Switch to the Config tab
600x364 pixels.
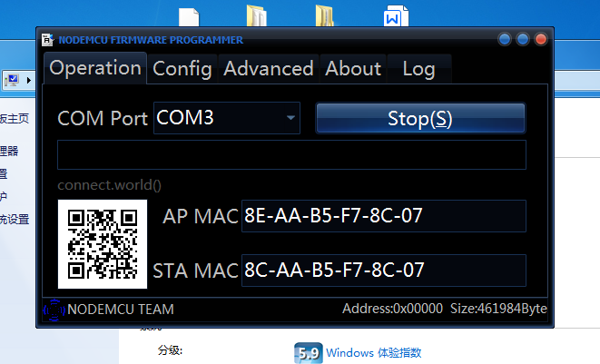coord(182,69)
